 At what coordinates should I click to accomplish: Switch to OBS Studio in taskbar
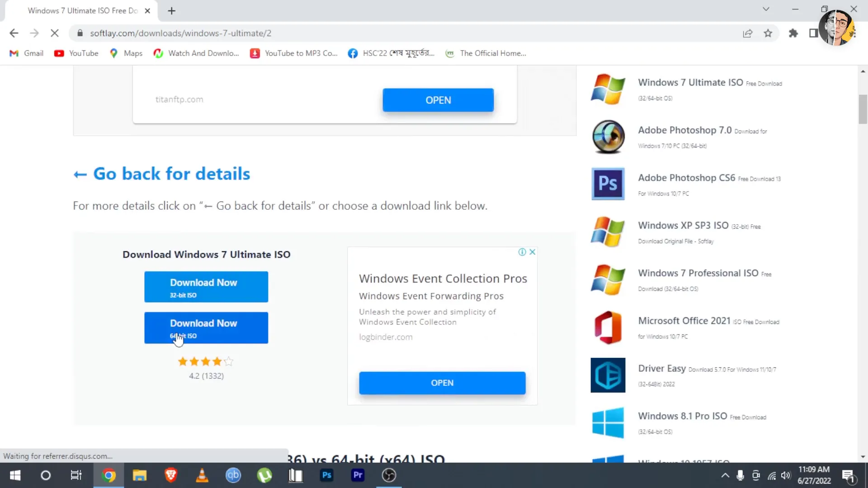[389, 475]
